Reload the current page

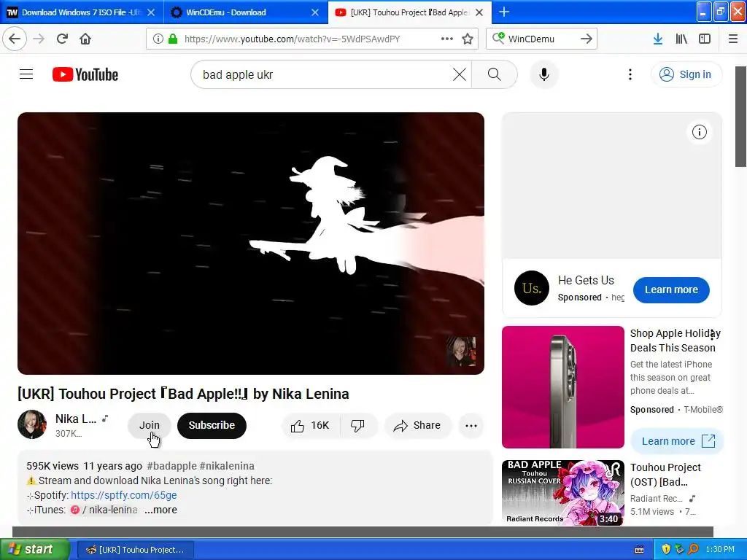[62, 39]
